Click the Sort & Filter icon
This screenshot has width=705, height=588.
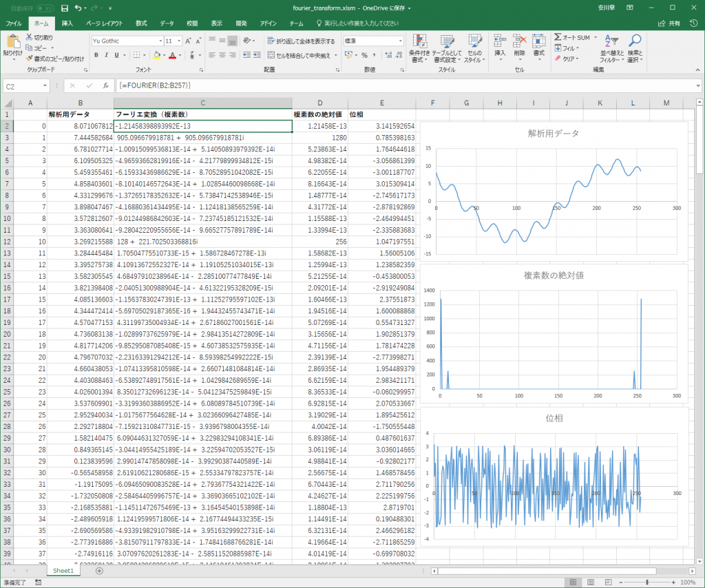tap(611, 42)
